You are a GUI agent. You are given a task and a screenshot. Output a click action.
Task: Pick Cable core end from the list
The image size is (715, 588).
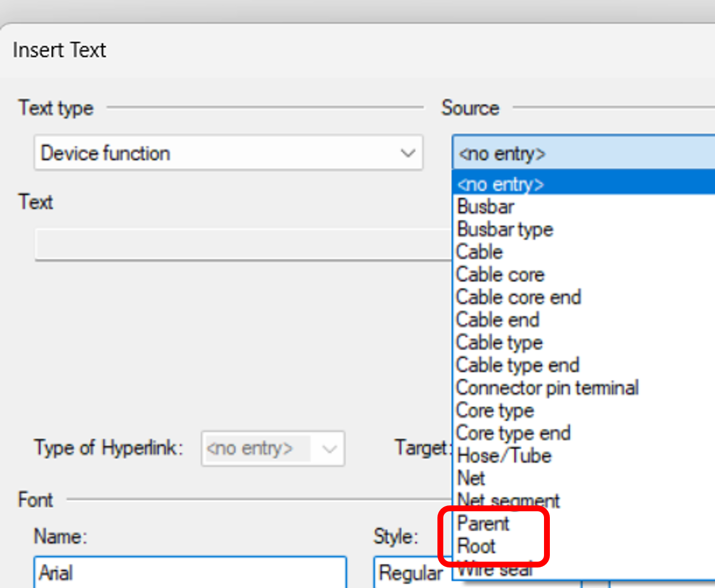[583, 298]
